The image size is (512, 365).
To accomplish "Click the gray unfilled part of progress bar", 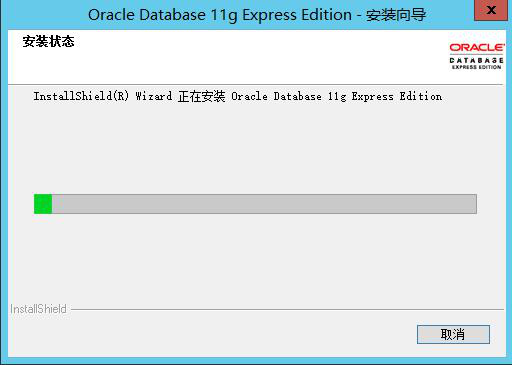I will click(x=264, y=204).
